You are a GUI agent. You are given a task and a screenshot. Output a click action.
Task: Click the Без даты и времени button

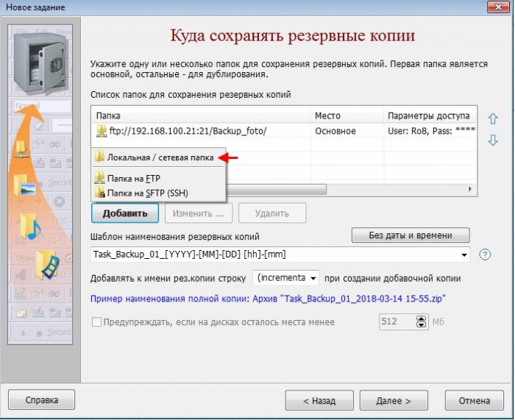411,235
